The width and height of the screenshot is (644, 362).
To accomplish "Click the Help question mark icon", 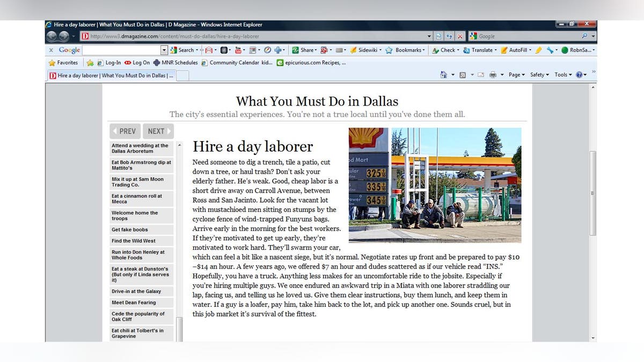I will click(x=579, y=75).
